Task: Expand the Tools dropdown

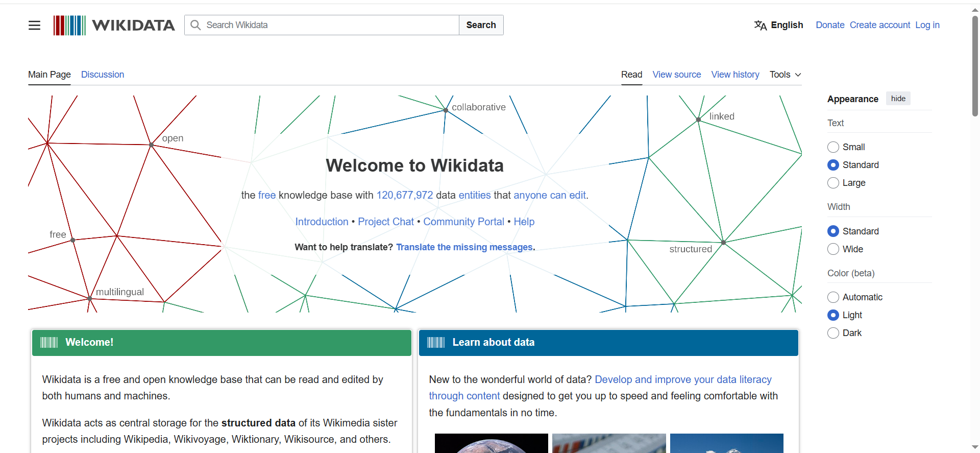Action: click(x=786, y=75)
